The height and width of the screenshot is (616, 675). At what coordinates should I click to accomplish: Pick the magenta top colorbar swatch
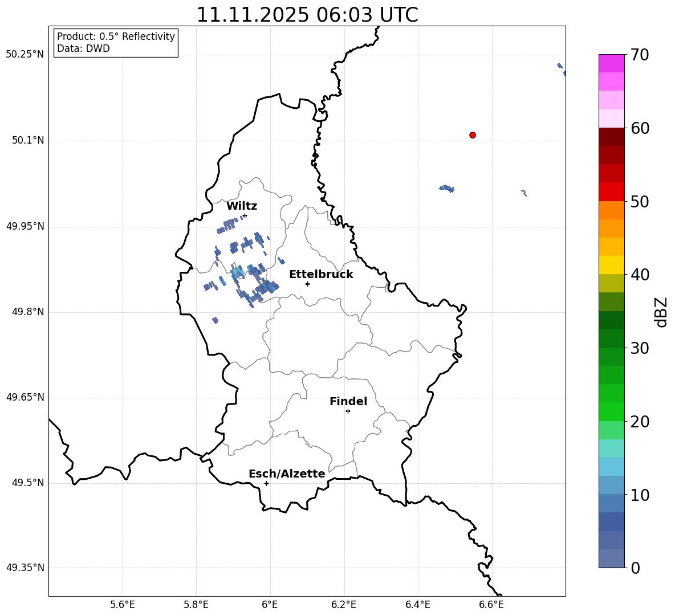[611, 63]
